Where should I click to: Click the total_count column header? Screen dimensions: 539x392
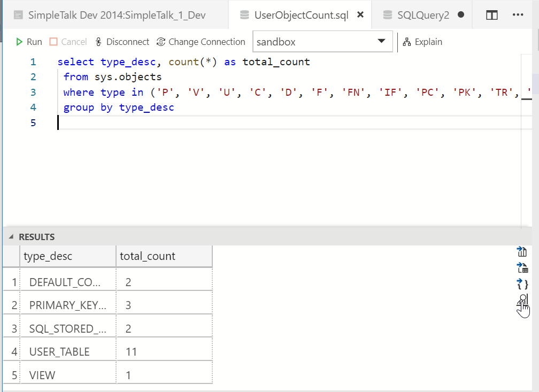(x=148, y=256)
